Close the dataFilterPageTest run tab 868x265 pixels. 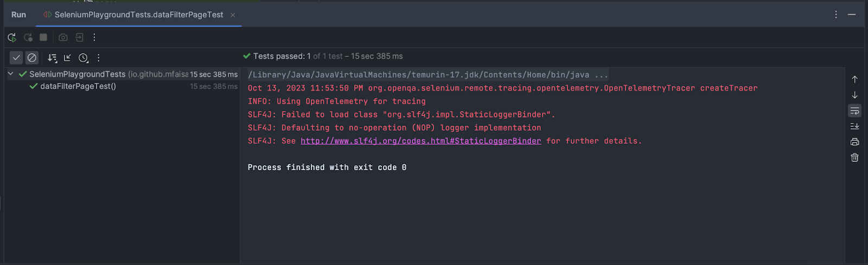(x=233, y=15)
